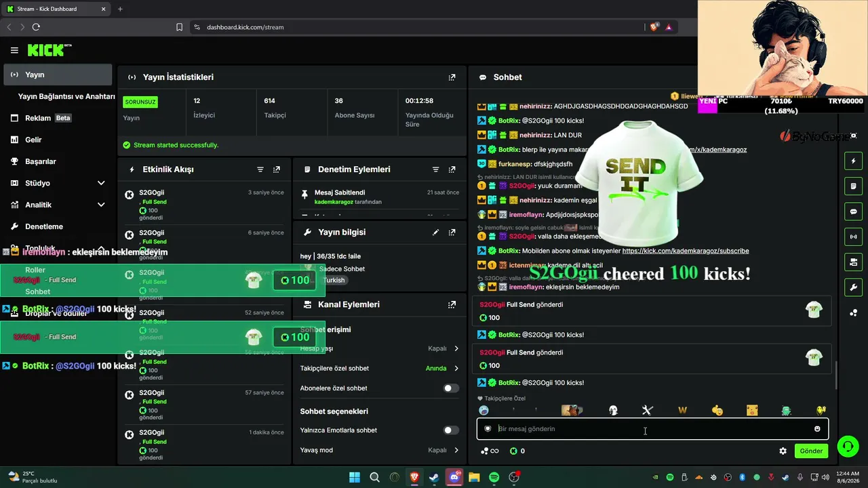Pop out the Yayın İstatistikleri panel
Image resolution: width=868 pixels, height=488 pixels.
pyautogui.click(x=452, y=77)
